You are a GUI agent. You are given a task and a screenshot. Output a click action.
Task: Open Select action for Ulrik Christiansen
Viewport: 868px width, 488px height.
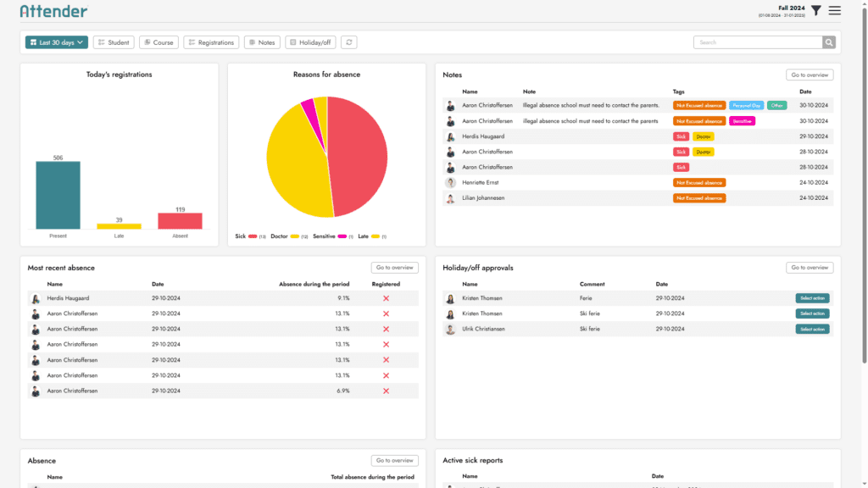812,329
